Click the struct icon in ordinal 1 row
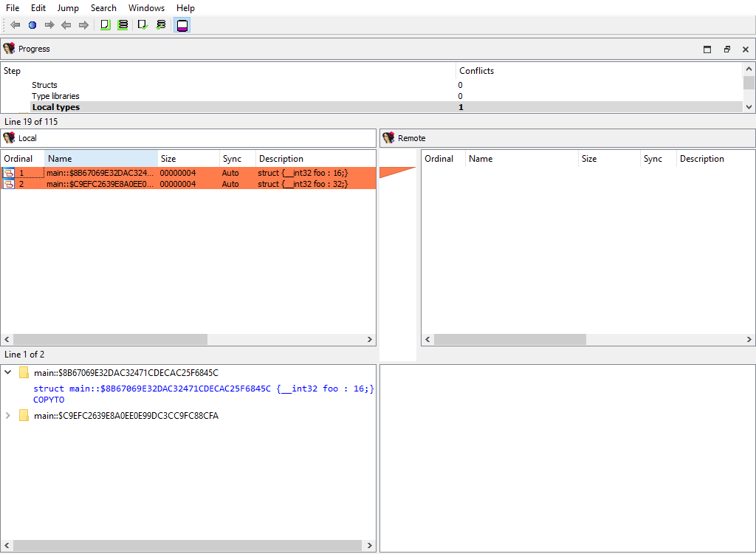756x554 pixels. click(9, 173)
